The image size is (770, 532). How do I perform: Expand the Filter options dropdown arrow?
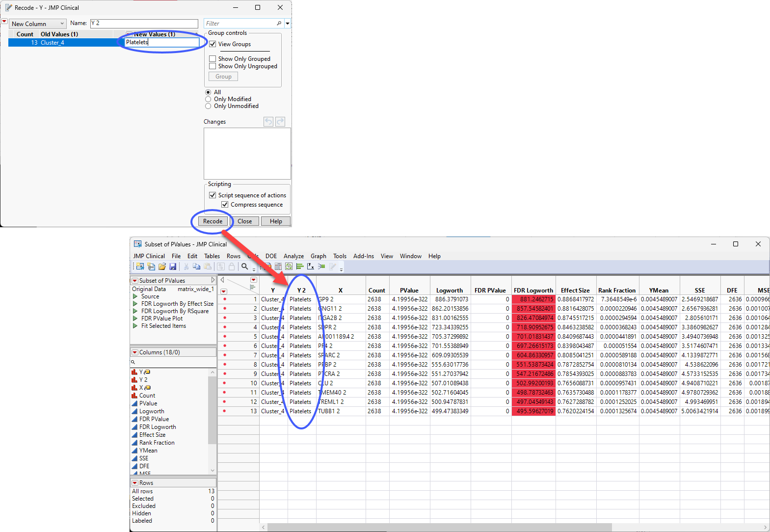tap(288, 24)
